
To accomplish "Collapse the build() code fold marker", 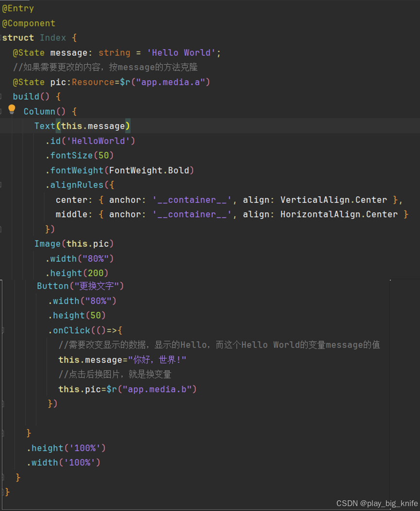I will tap(1, 97).
